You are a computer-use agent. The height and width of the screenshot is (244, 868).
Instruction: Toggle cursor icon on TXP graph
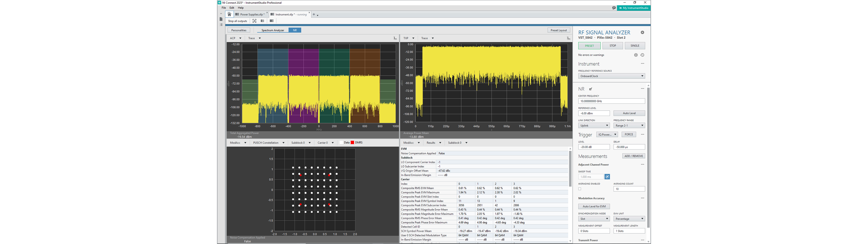[x=568, y=38]
